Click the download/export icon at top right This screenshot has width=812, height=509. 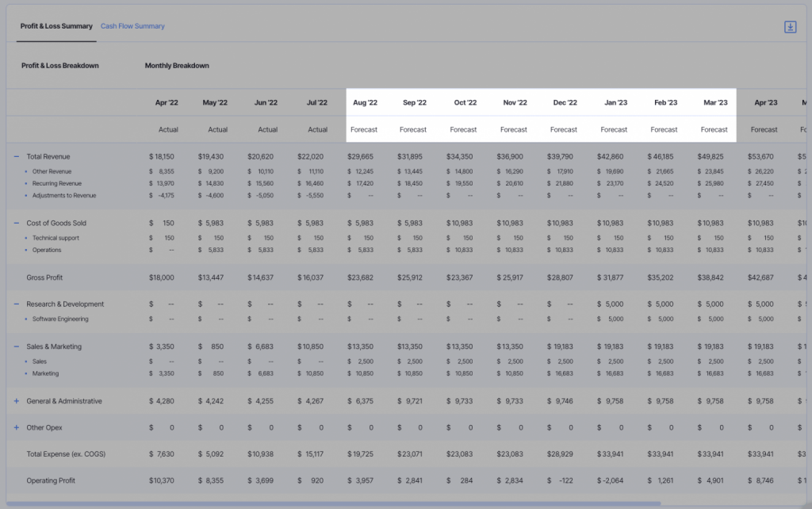pos(790,26)
